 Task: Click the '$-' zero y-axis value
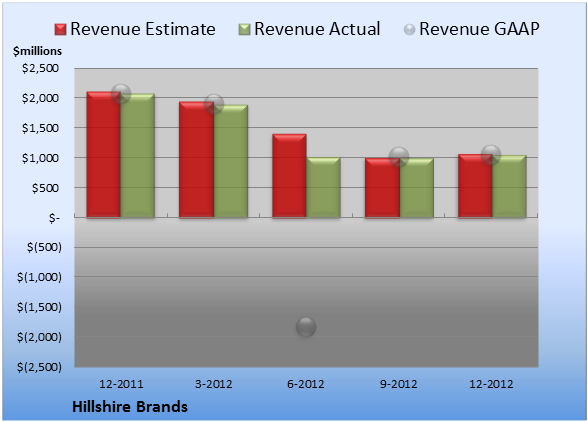coord(54,218)
